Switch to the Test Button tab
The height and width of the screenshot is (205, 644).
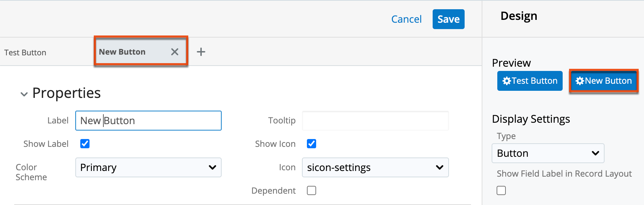click(x=25, y=52)
